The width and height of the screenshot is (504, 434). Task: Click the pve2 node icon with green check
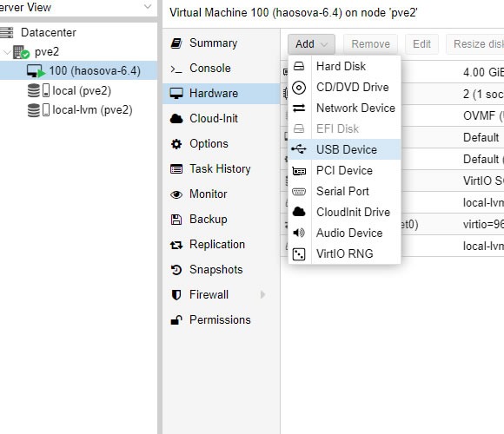coord(21,52)
